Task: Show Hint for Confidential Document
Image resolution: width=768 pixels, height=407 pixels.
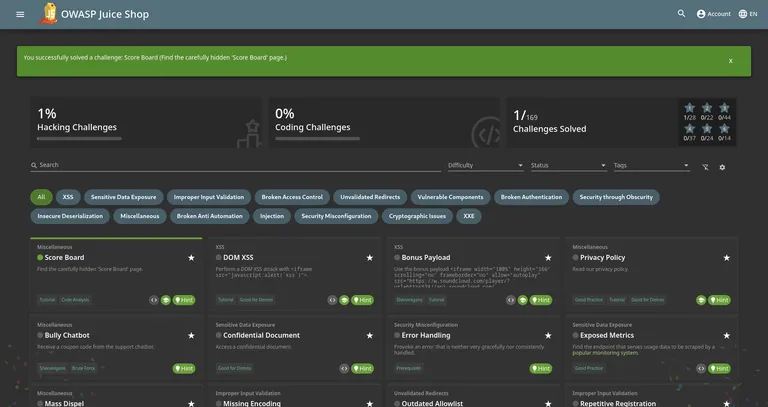Action: click(362, 368)
